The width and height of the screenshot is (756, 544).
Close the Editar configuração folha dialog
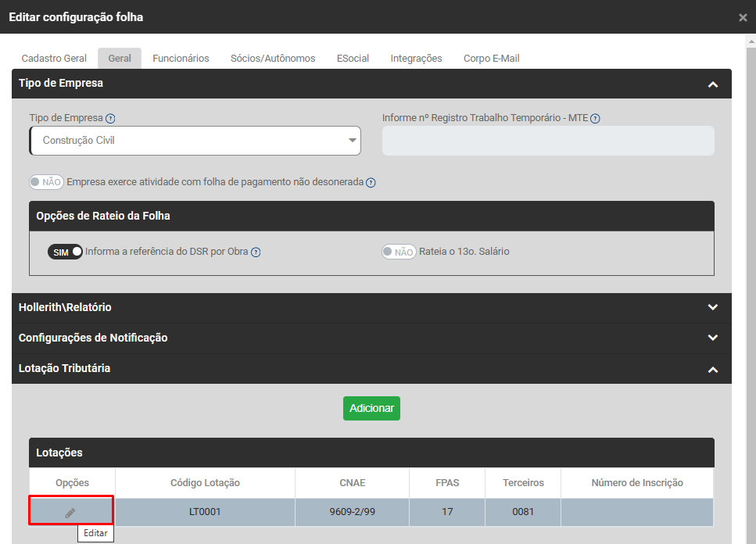743,18
